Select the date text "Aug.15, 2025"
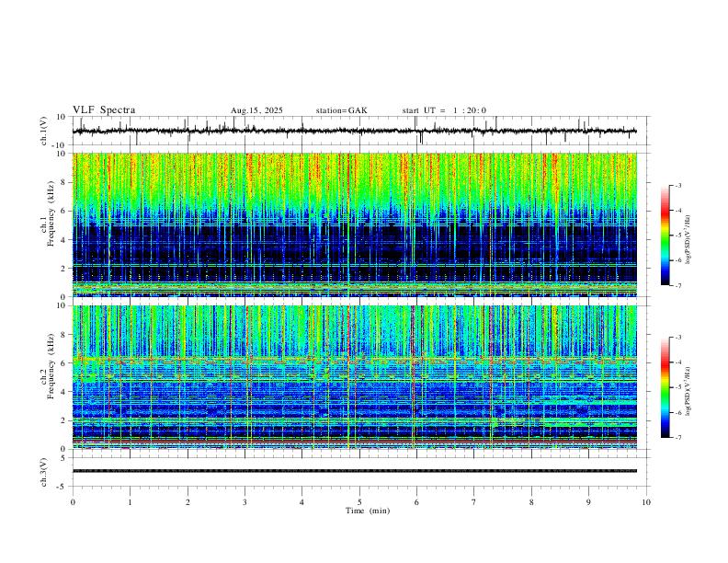Image resolution: width=728 pixels, height=563 pixels. click(x=256, y=110)
